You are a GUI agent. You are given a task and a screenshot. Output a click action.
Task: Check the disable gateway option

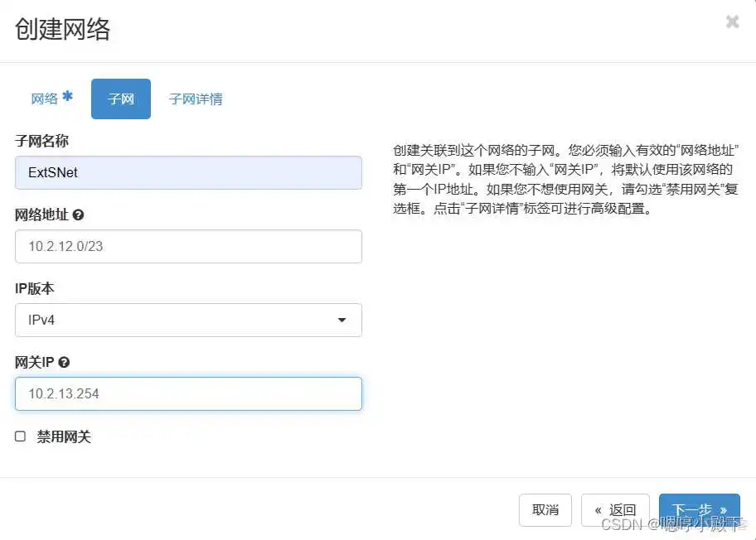(21, 436)
